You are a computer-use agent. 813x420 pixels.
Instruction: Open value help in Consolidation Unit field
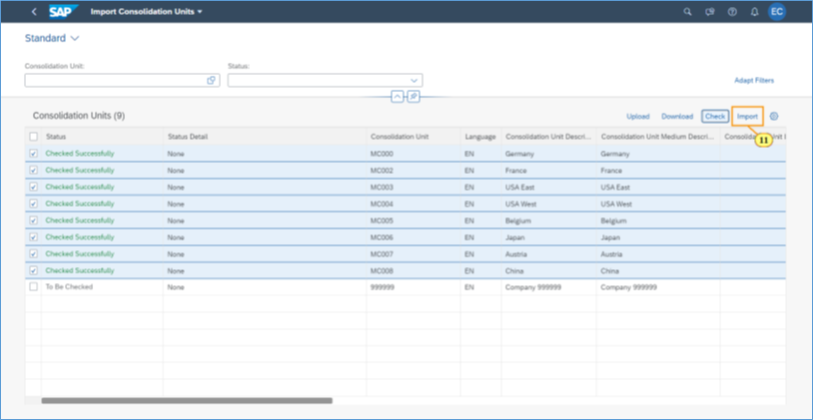(x=211, y=80)
